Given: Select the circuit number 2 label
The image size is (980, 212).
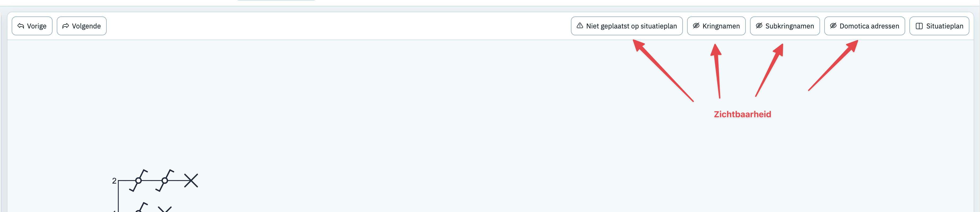Looking at the screenshot, I should pyautogui.click(x=114, y=181).
